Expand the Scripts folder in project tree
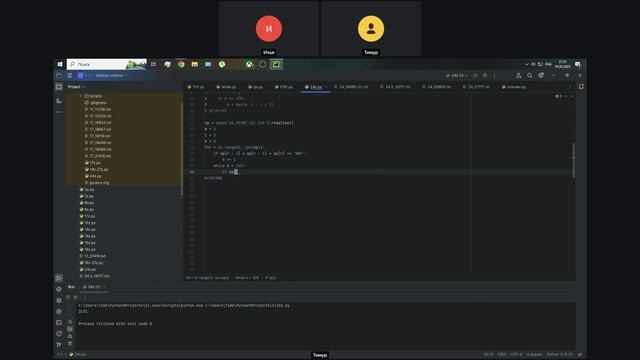This screenshot has height=360, width=640. point(81,96)
